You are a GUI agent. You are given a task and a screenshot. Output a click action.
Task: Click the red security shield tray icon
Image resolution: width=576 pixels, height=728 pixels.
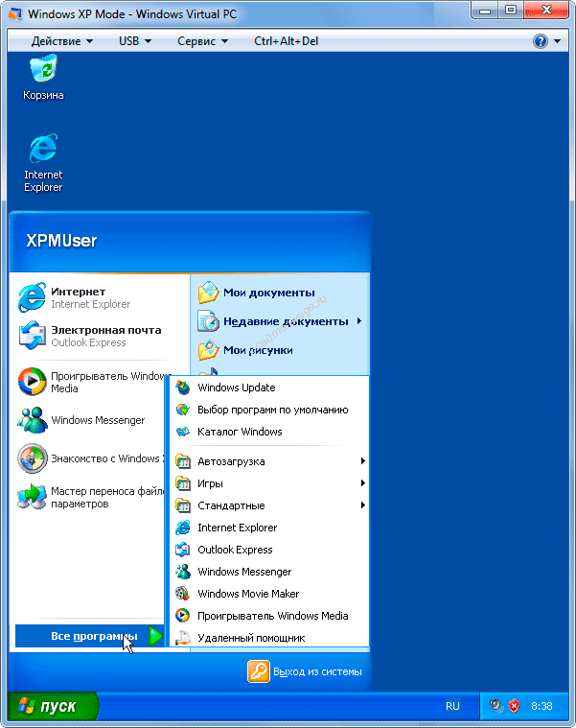(513, 706)
